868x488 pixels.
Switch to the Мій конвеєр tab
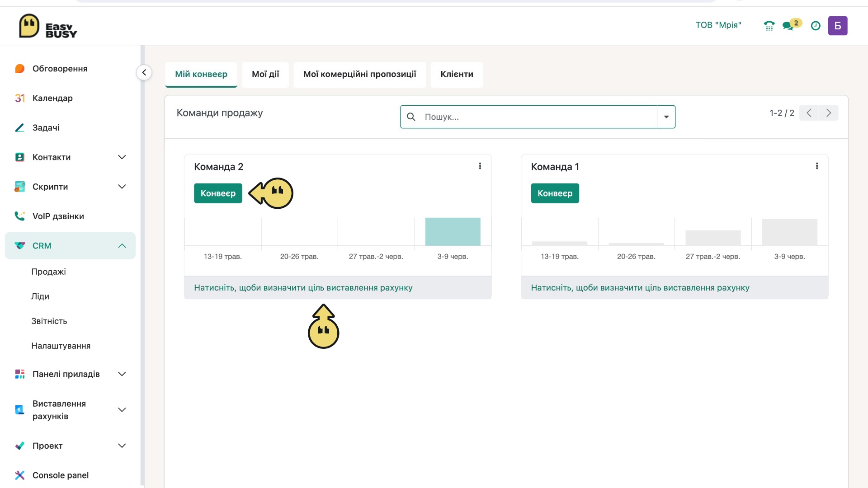coord(201,75)
